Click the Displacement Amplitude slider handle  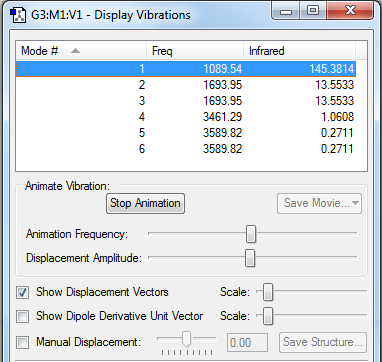250,258
